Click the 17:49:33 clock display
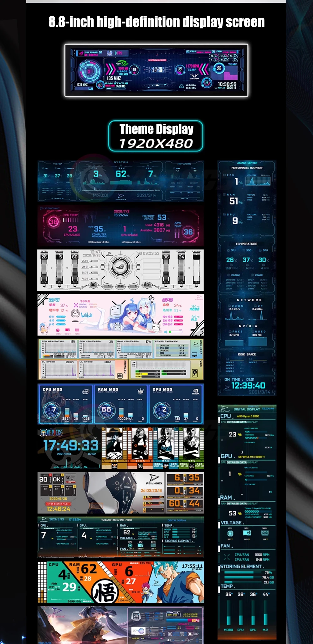Image resolution: width=313 pixels, height=644 pixels. pos(71,445)
